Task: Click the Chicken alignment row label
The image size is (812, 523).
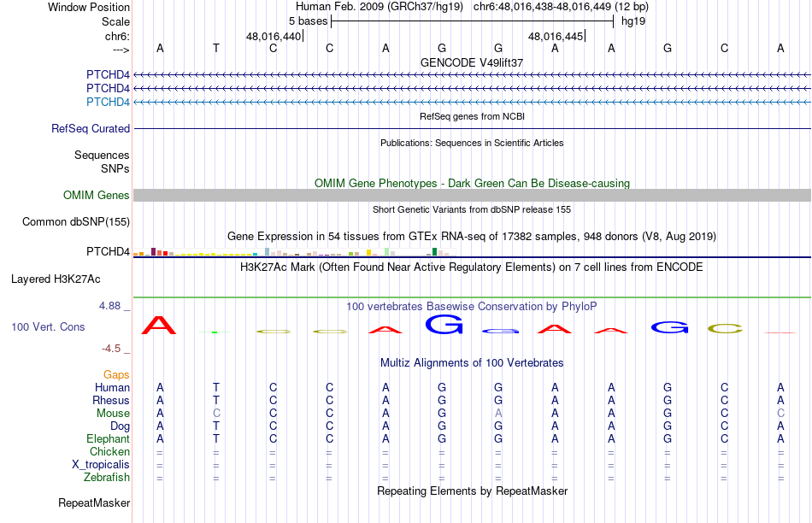Action: click(x=109, y=451)
